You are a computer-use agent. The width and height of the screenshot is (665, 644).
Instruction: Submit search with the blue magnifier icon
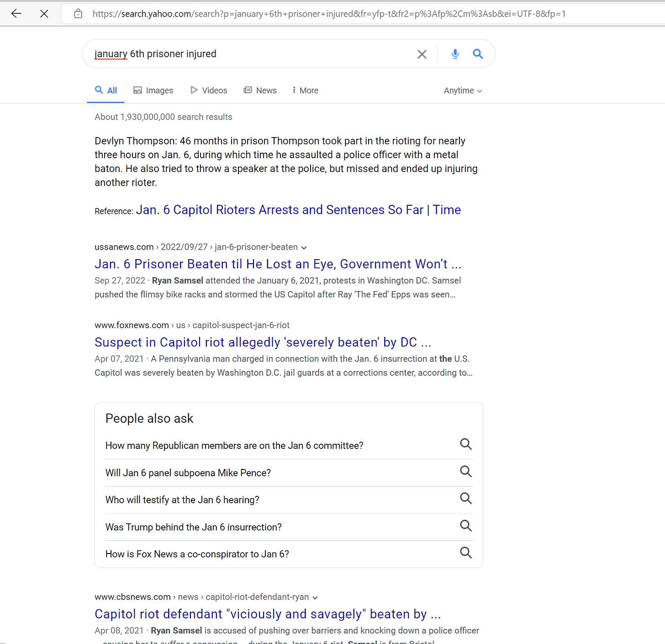coord(478,54)
